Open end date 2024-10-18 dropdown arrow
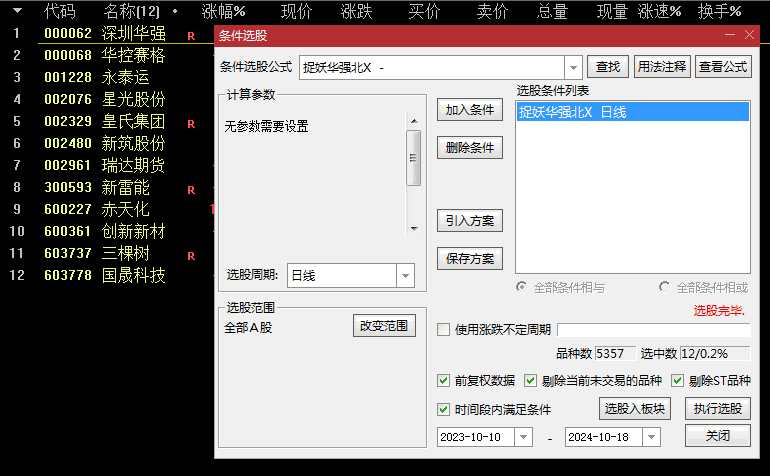 coord(651,437)
